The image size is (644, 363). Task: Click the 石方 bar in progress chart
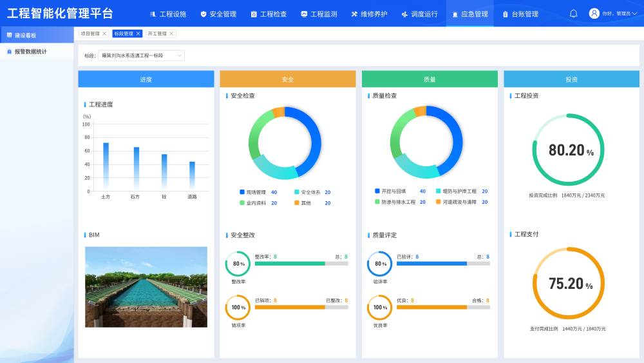tap(137, 169)
